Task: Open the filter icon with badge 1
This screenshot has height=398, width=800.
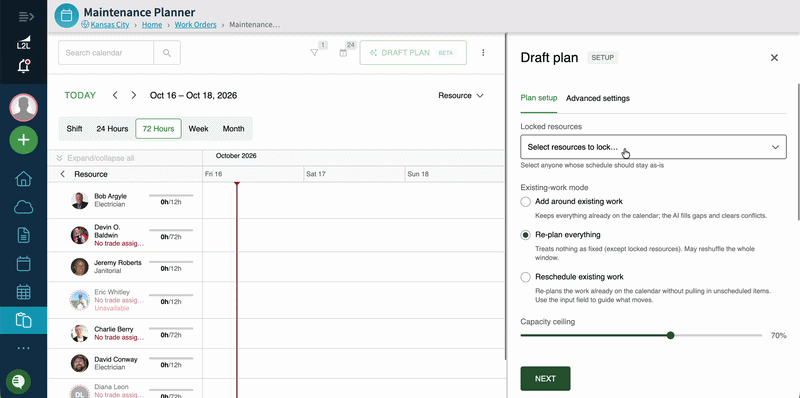Action: click(314, 53)
